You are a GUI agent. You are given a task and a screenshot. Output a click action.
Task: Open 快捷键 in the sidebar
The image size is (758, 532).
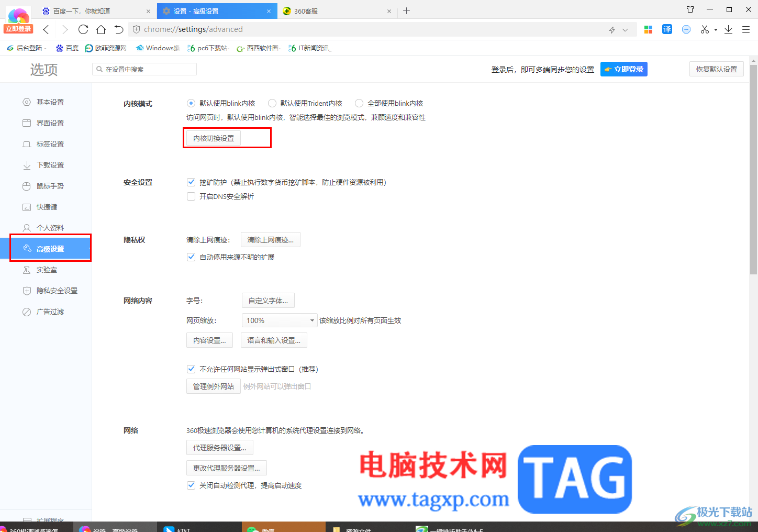point(46,207)
